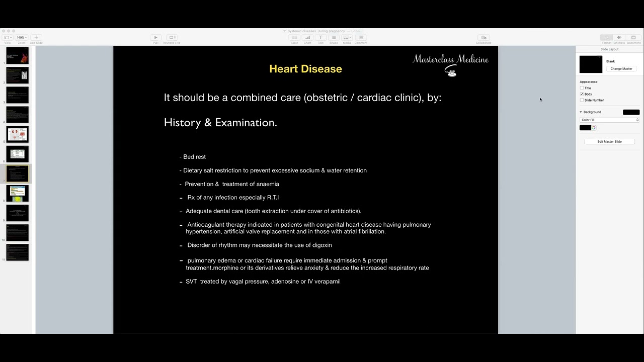644x362 pixels.
Task: Start slideshow with the Play icon
Action: 155,37
